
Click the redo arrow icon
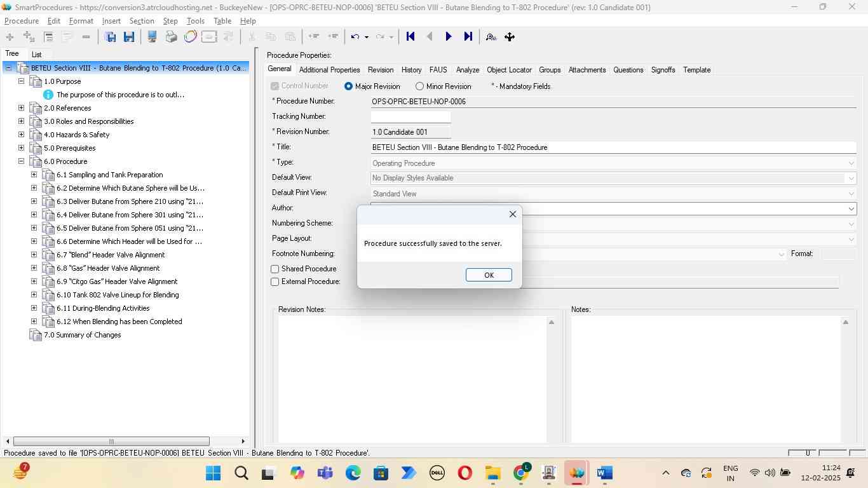(380, 37)
